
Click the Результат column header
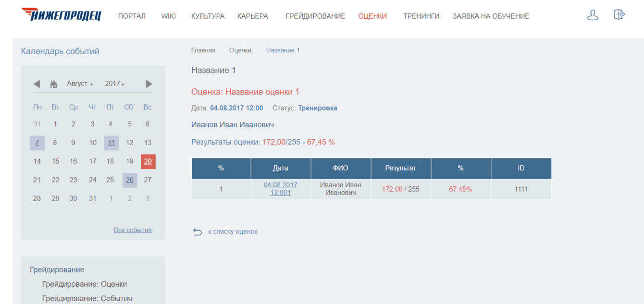pyautogui.click(x=401, y=169)
